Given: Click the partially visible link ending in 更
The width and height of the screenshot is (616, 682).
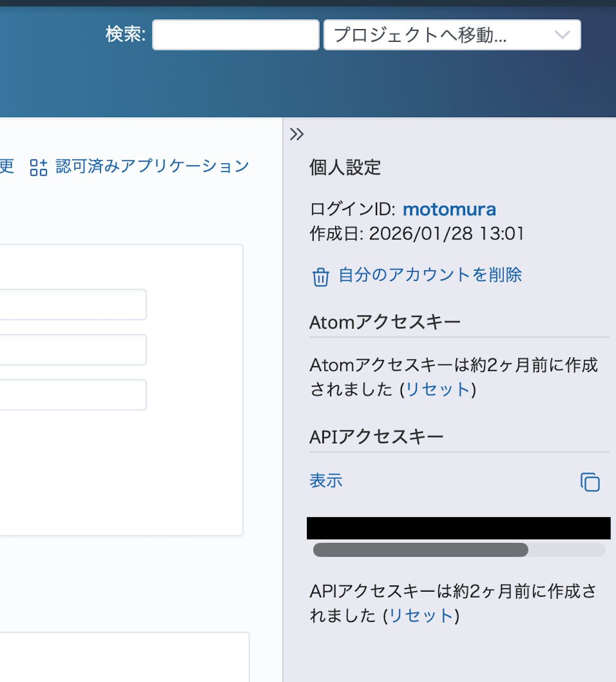Looking at the screenshot, I should [7, 166].
